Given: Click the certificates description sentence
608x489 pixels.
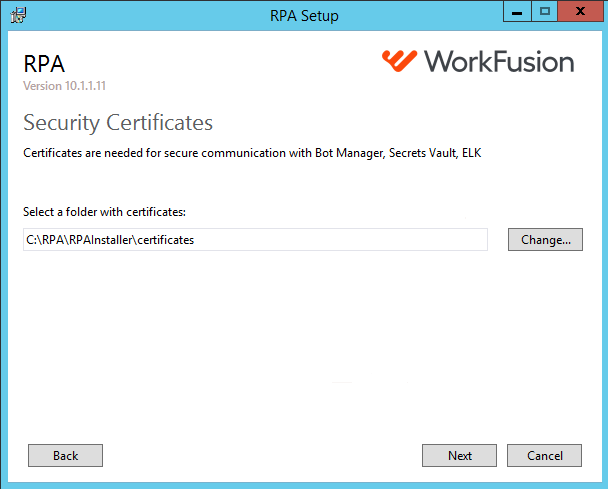Looking at the screenshot, I should (x=252, y=153).
